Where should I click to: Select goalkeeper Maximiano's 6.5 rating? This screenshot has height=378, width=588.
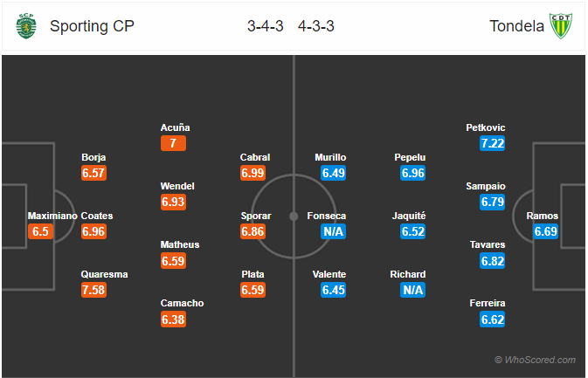pos(40,231)
